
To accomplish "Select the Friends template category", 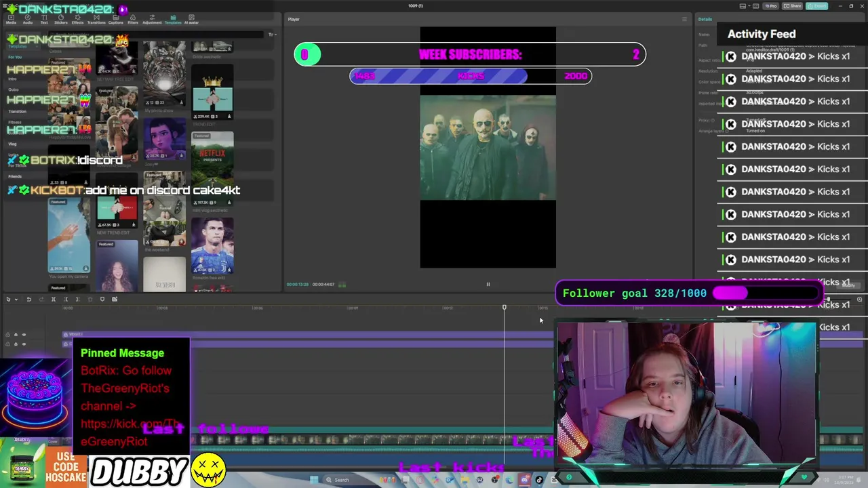I will (x=14, y=176).
